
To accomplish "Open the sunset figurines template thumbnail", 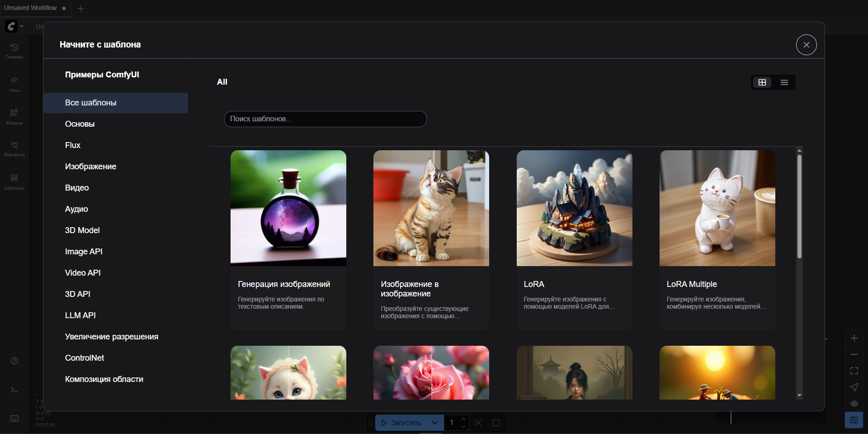I will (717, 373).
